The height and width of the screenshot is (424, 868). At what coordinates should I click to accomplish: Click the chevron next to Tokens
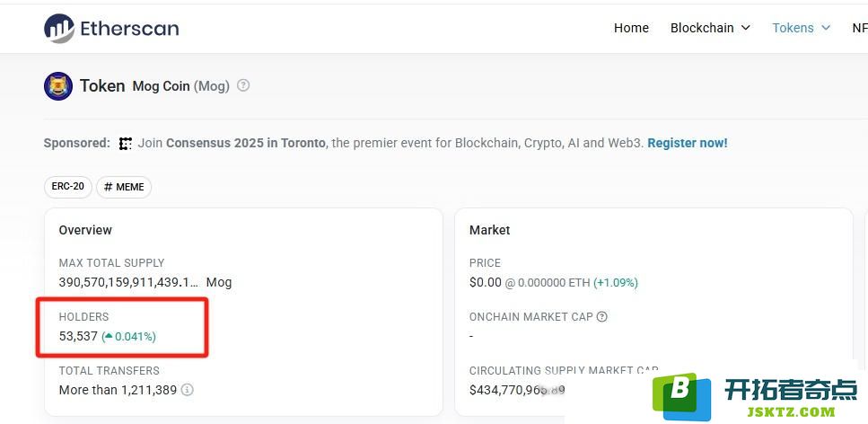[x=826, y=28]
